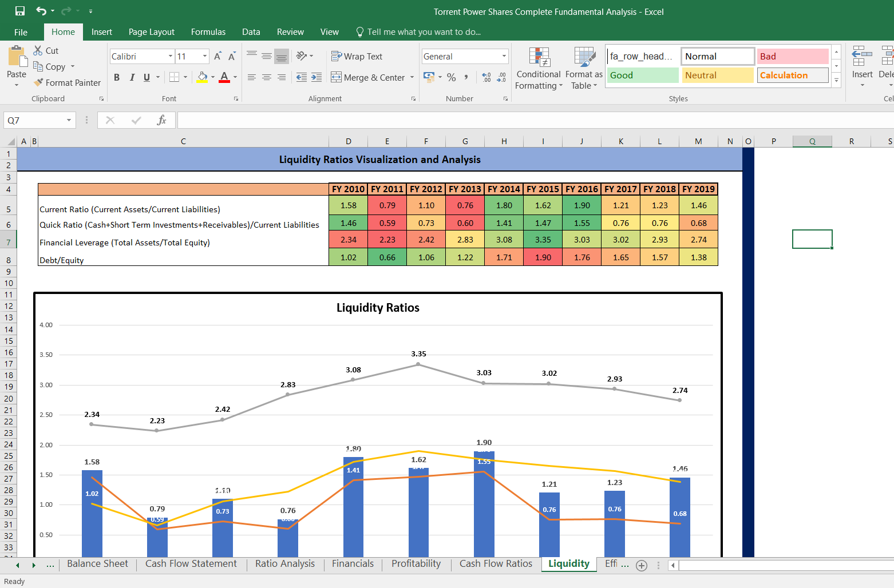Open Format as Table gallery

coord(584,68)
